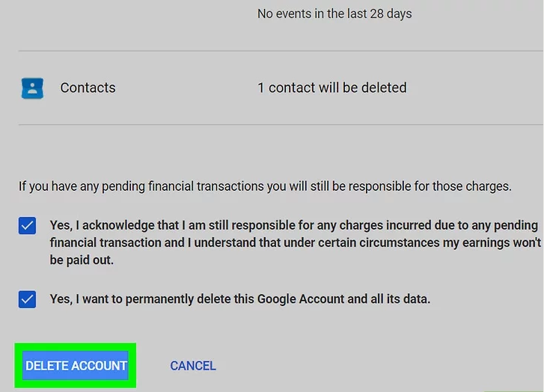The width and height of the screenshot is (544, 392).
Task: Click the "financial transaction and I understand" text line
Action: (x=296, y=242)
